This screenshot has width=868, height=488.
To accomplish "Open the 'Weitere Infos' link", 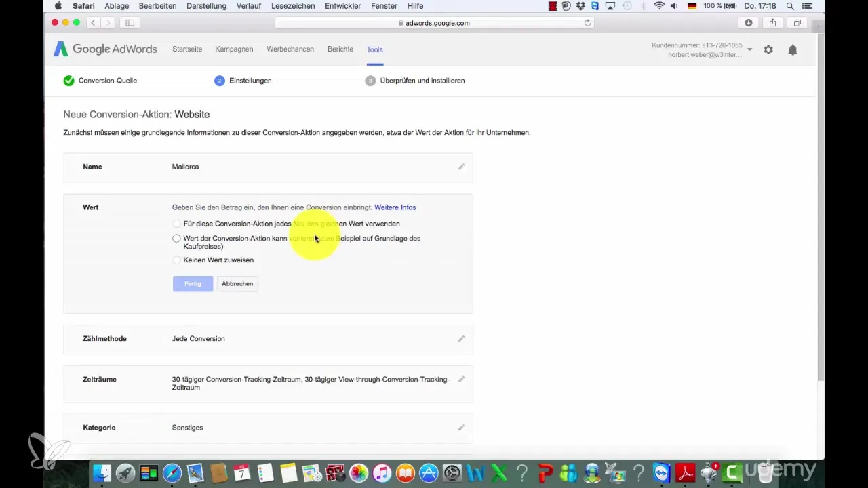I will 395,207.
